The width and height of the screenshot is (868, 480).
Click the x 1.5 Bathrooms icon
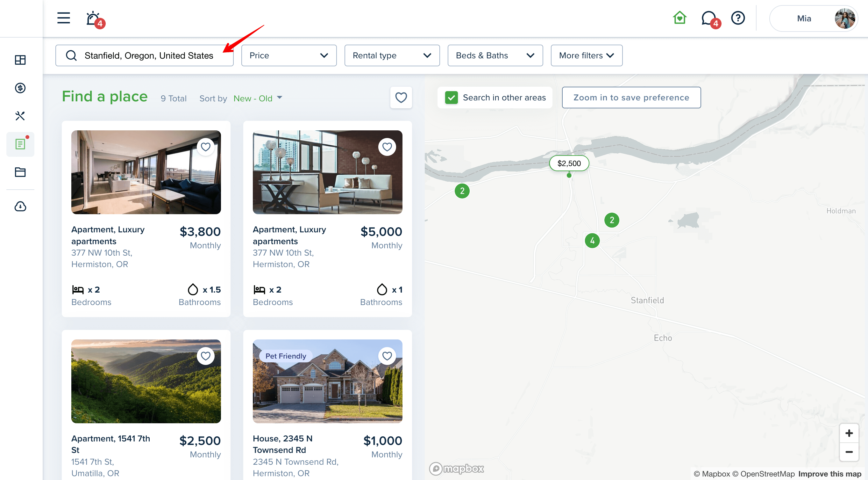click(193, 289)
